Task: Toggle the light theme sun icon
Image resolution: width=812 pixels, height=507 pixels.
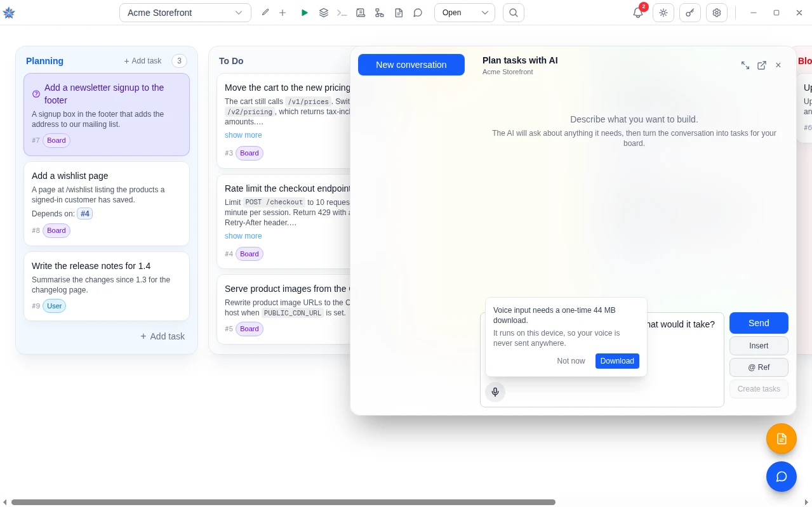Action: click(663, 13)
